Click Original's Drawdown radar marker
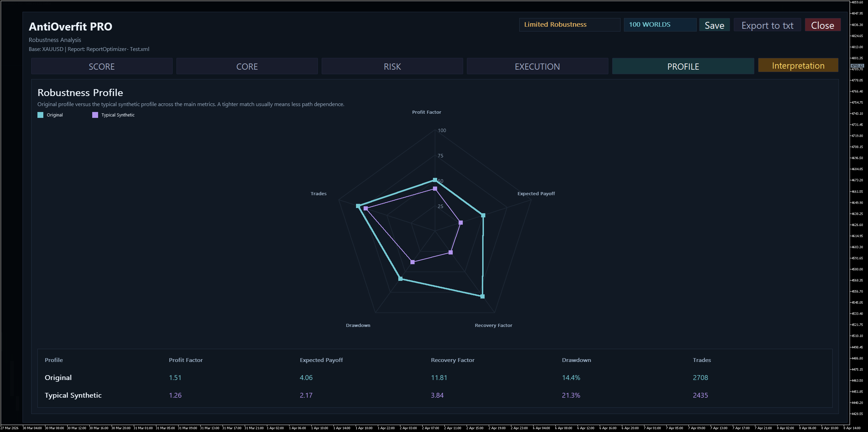The width and height of the screenshot is (868, 432). tap(400, 279)
